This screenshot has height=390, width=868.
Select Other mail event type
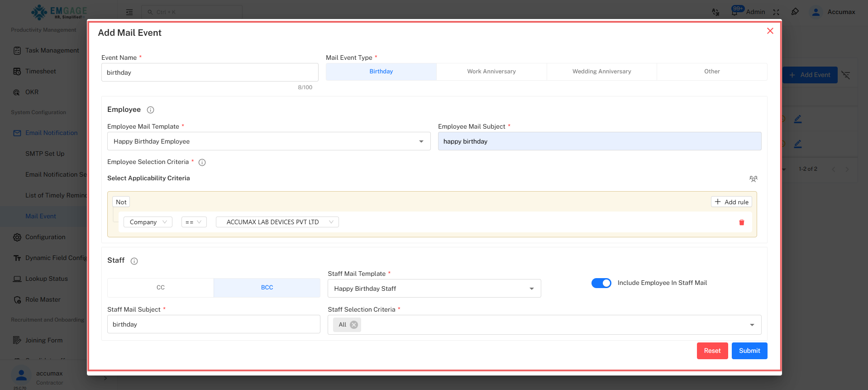pyautogui.click(x=712, y=72)
